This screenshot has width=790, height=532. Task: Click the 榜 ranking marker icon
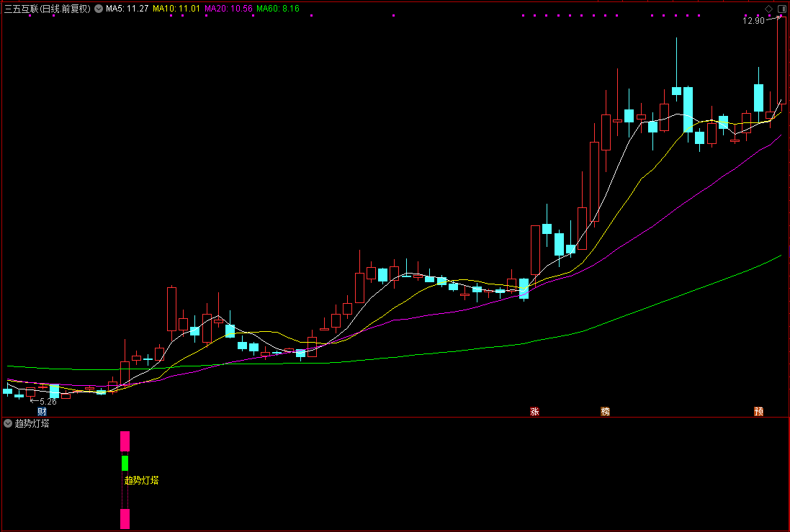click(x=605, y=412)
